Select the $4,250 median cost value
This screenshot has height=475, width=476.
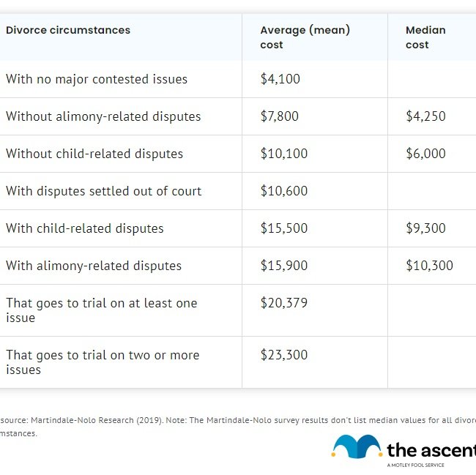click(x=425, y=116)
